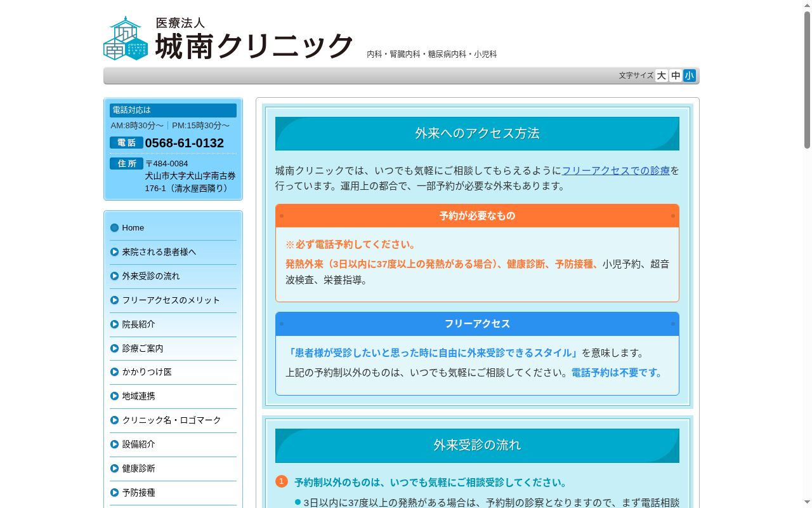Click the scroll up arrow
The image size is (812, 508).
coord(807,4)
